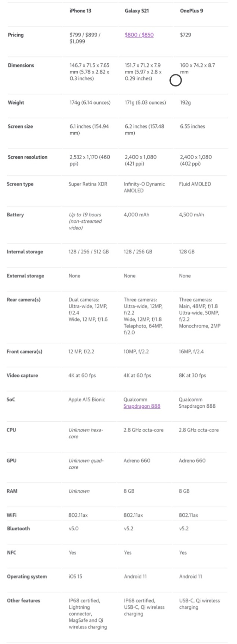The height and width of the screenshot is (644, 237).
Task: Click the Super Retina XDR cell
Action: (88, 184)
